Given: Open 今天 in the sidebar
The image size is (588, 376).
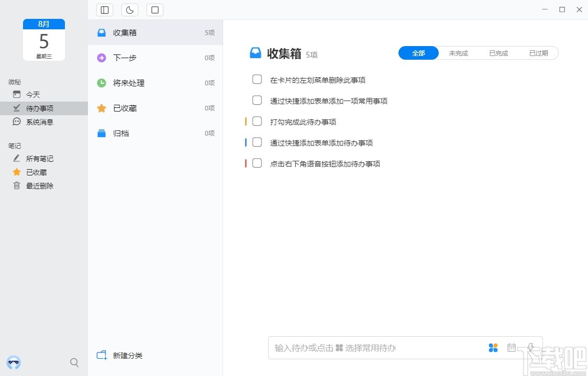Looking at the screenshot, I should (x=44, y=94).
